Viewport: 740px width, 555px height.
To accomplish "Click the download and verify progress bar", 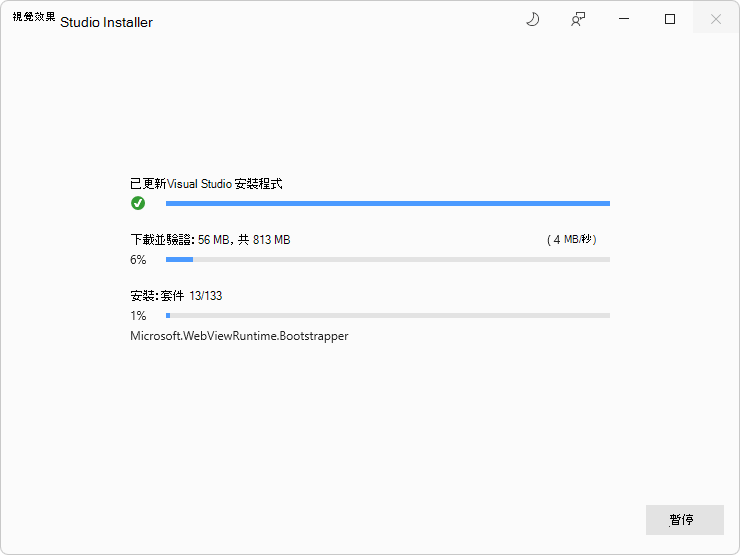I will [388, 260].
